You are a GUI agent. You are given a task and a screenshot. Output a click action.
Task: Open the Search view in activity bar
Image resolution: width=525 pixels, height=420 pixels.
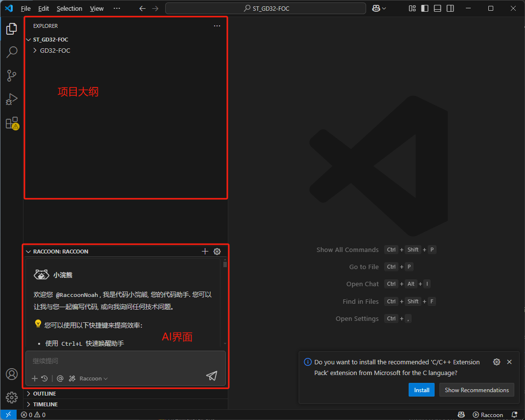(11, 52)
